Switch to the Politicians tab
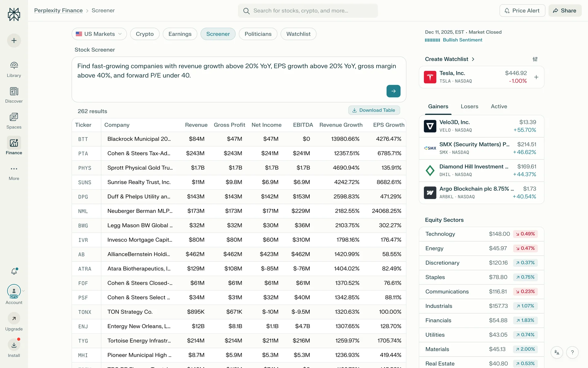 click(258, 34)
